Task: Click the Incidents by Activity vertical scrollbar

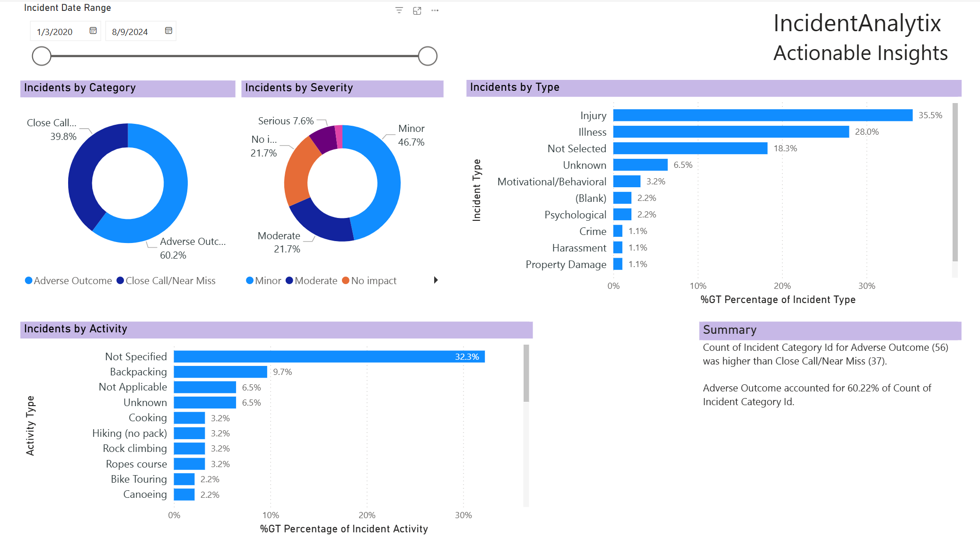Action: point(526,373)
